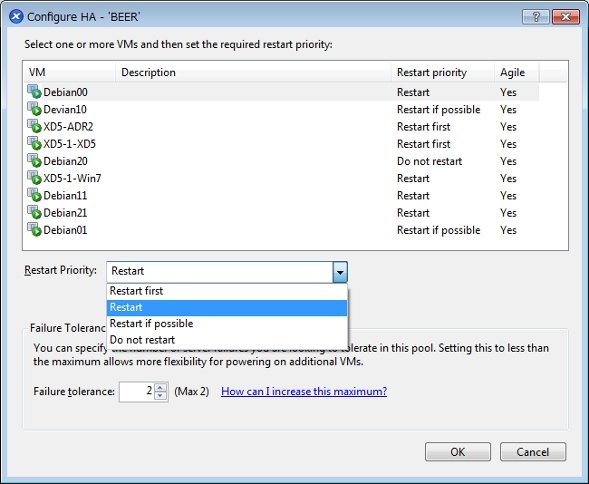Collapse the Restart Priority dropdown arrow

point(340,272)
